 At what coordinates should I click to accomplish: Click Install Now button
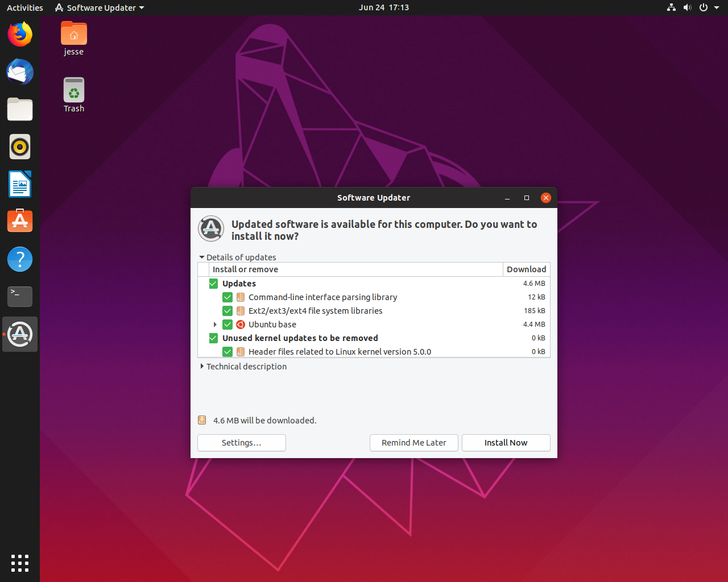point(506,443)
